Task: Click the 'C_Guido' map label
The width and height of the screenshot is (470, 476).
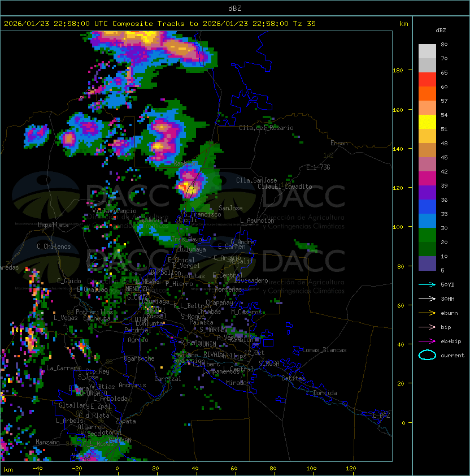Action: point(69,281)
